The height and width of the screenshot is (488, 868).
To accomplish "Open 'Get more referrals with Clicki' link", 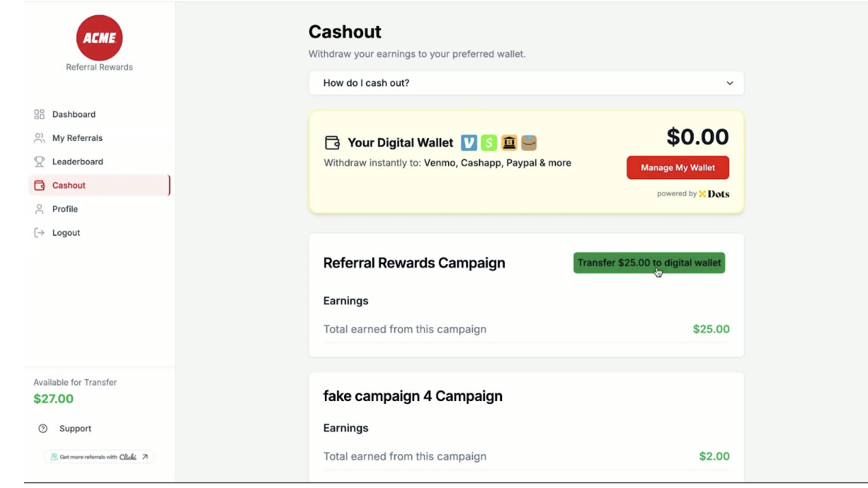I will tap(100, 457).
